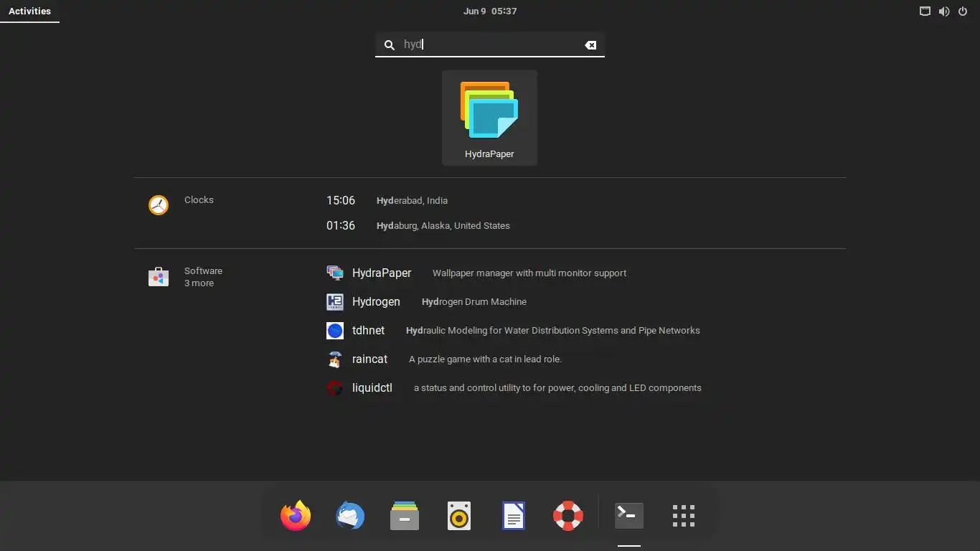This screenshot has width=980, height=551.
Task: Open the date and time menu
Action: pos(490,11)
